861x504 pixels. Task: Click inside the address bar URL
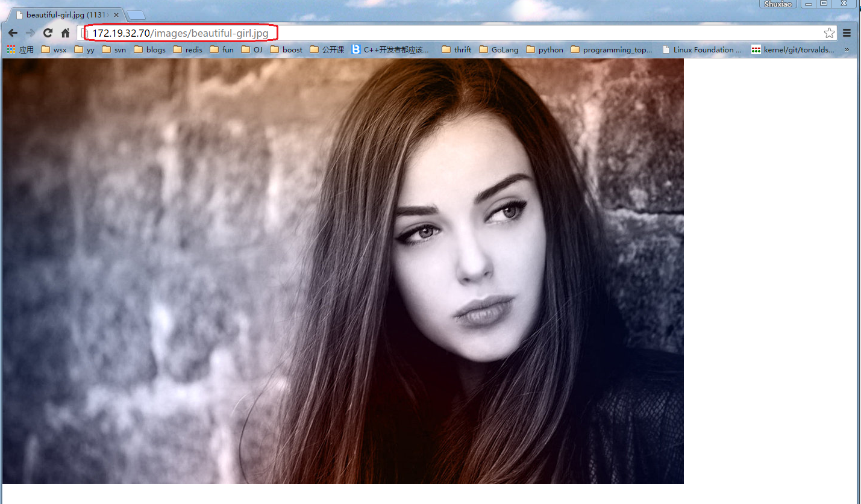coord(181,33)
